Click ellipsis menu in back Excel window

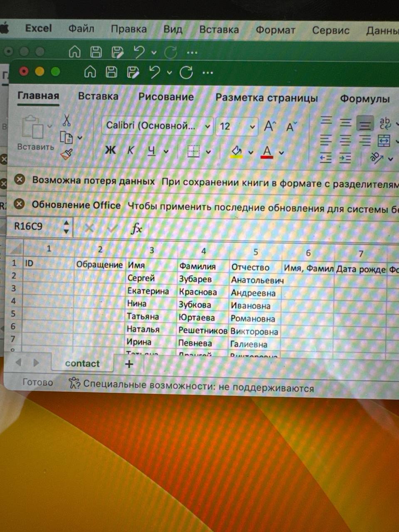tap(192, 53)
